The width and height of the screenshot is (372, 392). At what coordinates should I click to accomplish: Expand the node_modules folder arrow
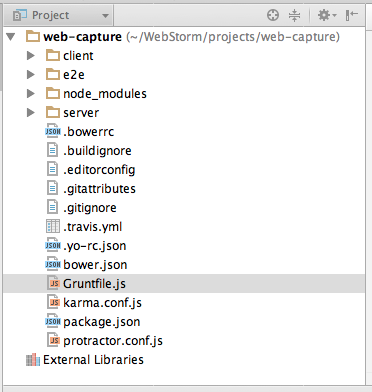(x=31, y=93)
